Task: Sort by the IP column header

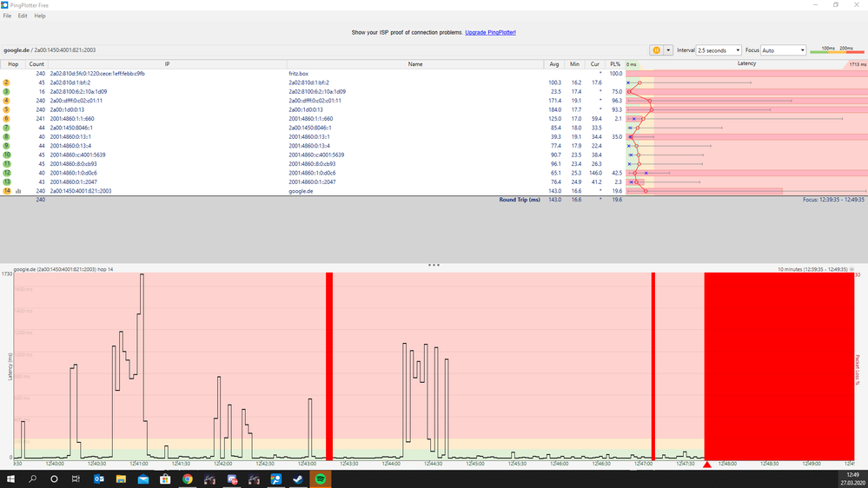Action: pyautogui.click(x=167, y=64)
